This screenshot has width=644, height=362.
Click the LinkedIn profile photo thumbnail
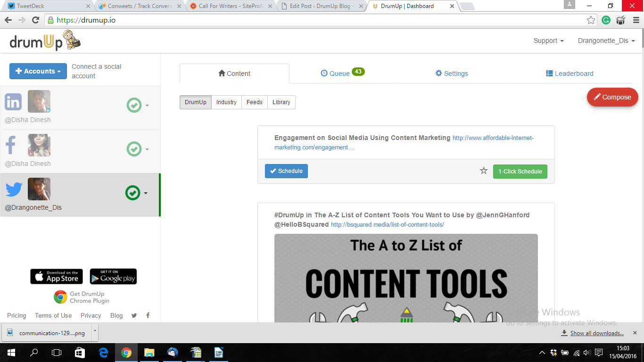click(39, 101)
